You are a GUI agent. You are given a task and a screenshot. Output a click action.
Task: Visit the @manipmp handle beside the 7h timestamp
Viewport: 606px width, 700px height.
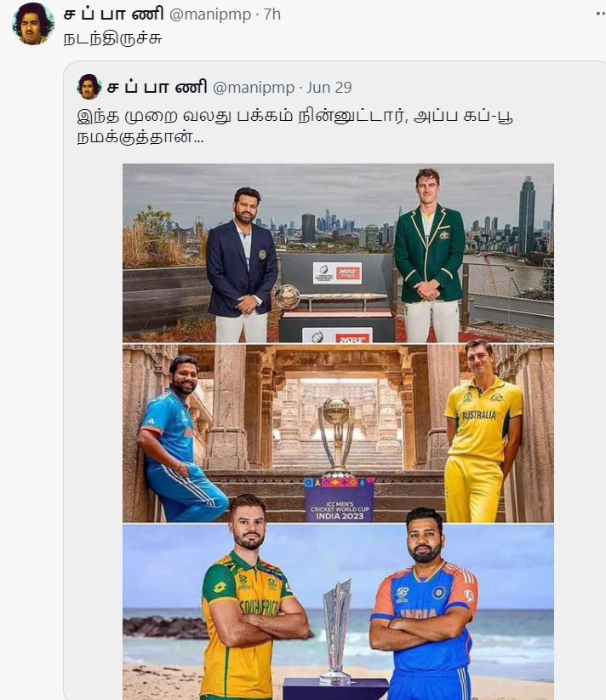point(210,14)
